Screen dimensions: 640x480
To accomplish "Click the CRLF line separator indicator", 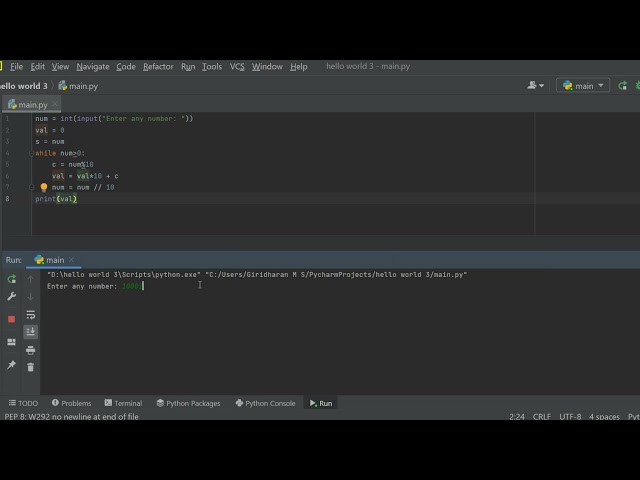I will [x=542, y=417].
